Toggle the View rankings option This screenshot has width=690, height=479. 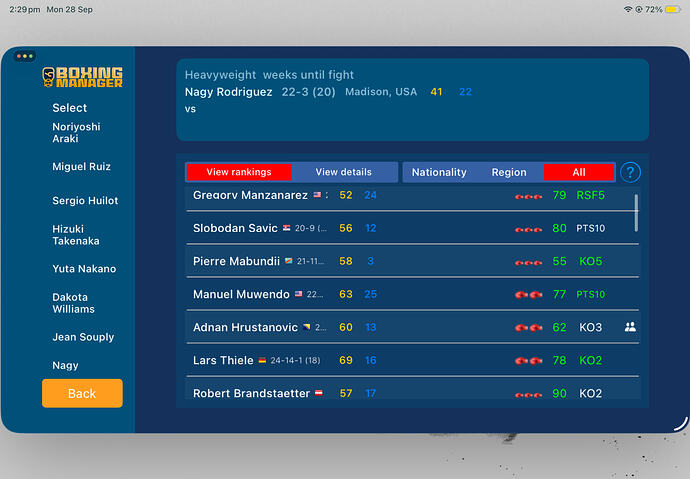point(239,172)
